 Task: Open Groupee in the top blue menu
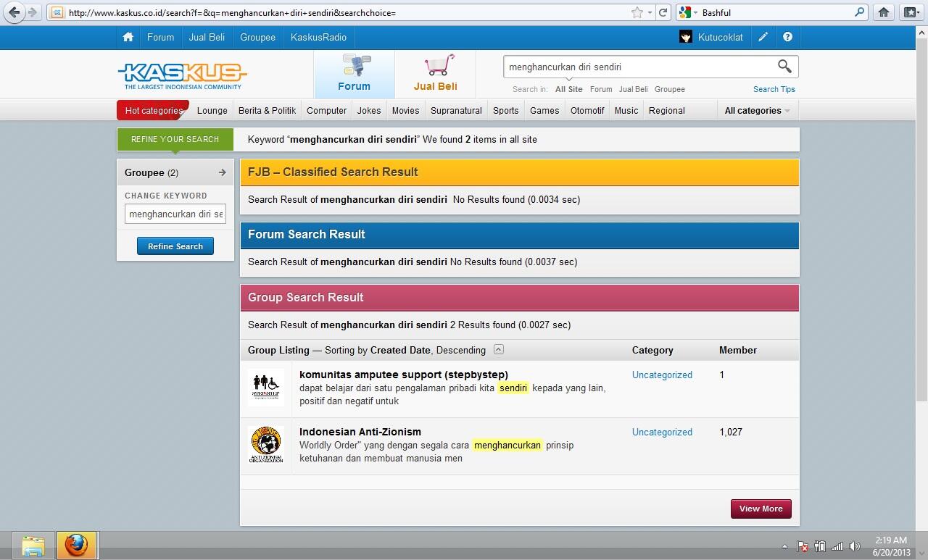pos(257,37)
